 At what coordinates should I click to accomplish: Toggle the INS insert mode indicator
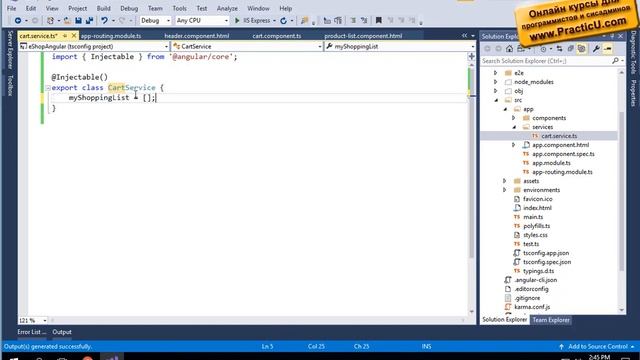427,347
